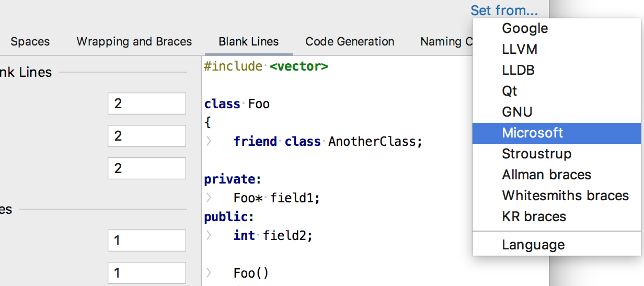Select KR braces from the menu

pos(534,216)
